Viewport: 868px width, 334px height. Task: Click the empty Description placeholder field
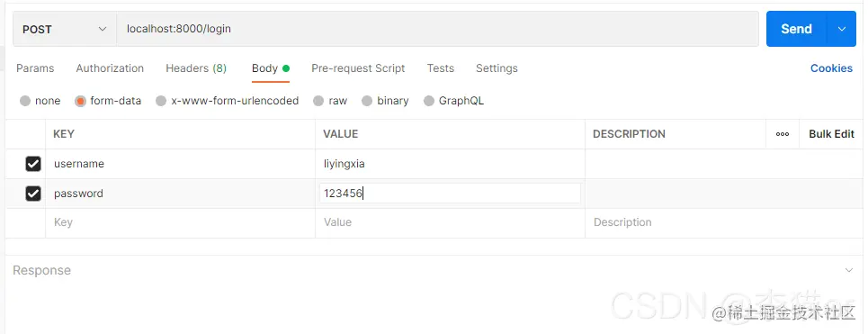click(x=725, y=222)
